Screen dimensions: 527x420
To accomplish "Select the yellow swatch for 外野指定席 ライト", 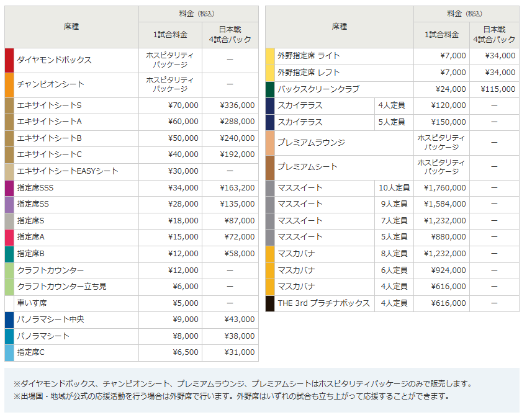I will tap(269, 56).
